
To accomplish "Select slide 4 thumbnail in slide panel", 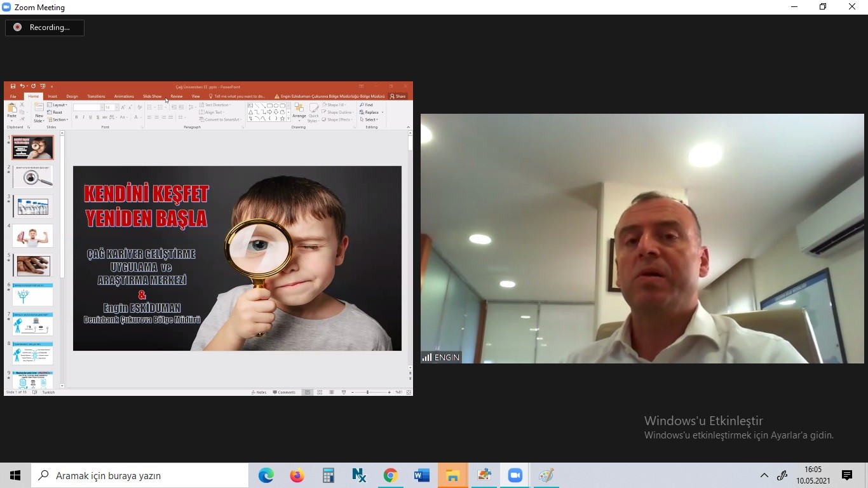I will point(32,236).
